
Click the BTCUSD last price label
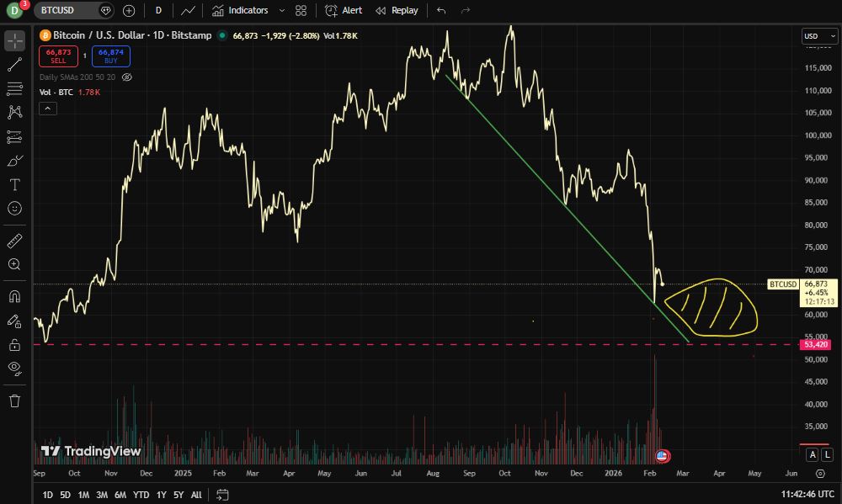pos(782,284)
